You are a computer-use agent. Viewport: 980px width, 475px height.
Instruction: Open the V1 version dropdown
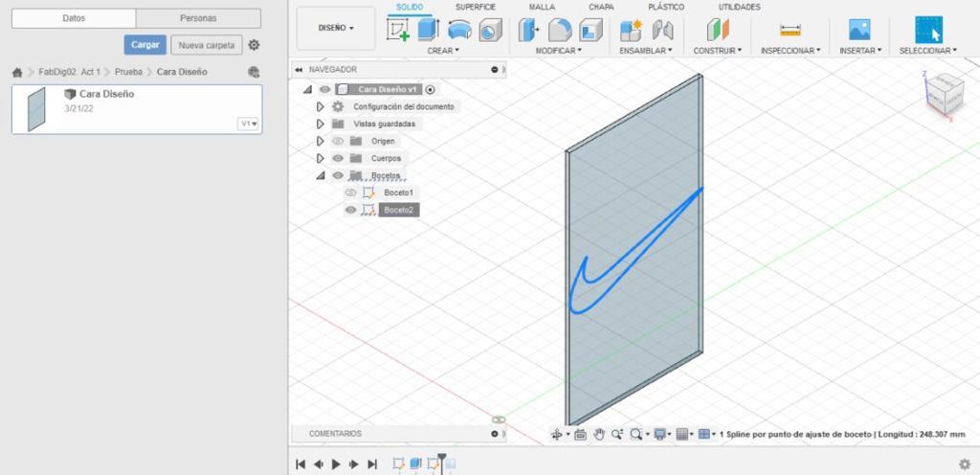click(x=248, y=124)
